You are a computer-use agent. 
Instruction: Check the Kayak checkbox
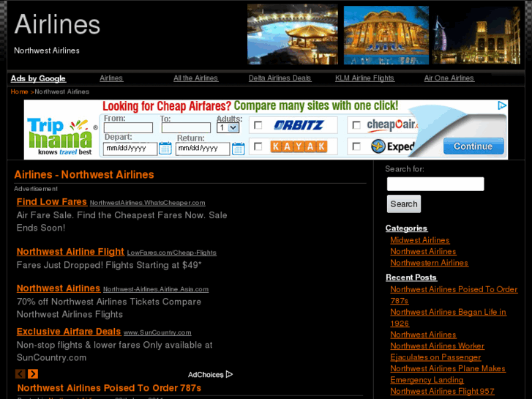click(x=258, y=146)
